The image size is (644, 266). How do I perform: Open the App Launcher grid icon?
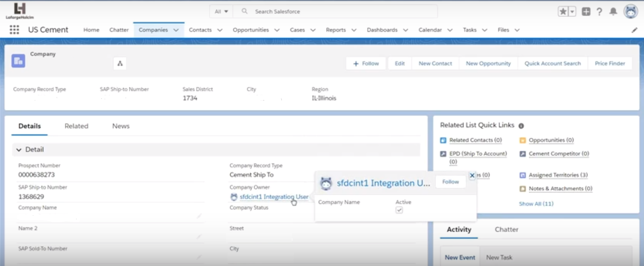point(14,30)
